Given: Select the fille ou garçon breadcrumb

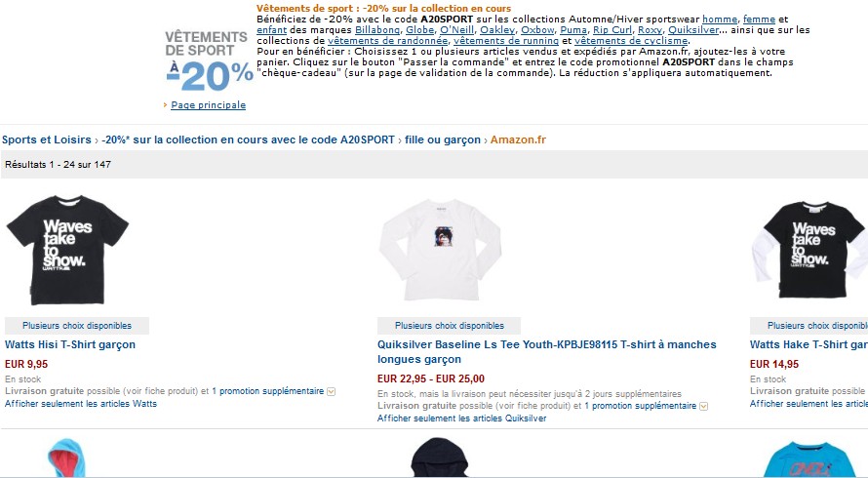Looking at the screenshot, I should 443,139.
